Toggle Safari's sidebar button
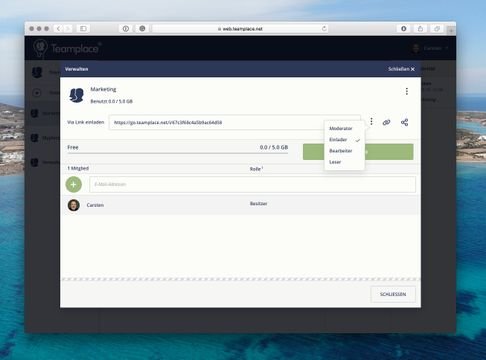486x360 pixels. click(83, 29)
